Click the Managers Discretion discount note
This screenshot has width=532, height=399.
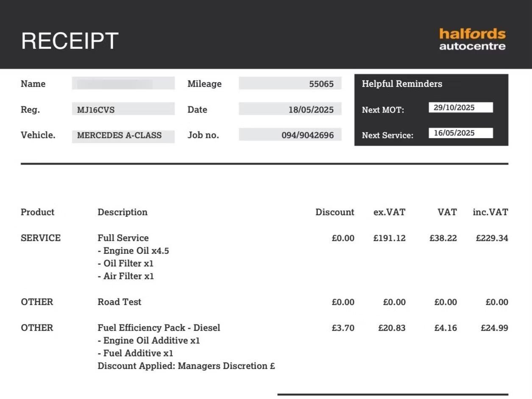pyautogui.click(x=186, y=366)
